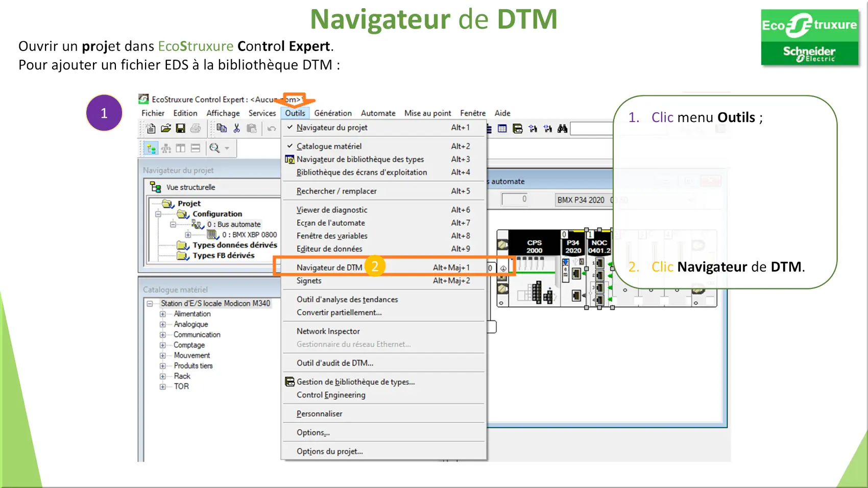Click the coil search icon left of the binoculars
The image size is (868, 488).
(548, 129)
